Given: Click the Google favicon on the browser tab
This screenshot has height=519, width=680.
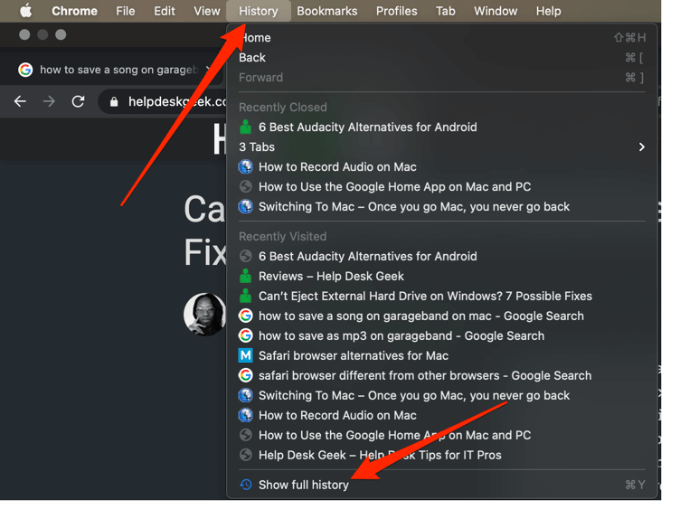Looking at the screenshot, I should (x=26, y=70).
